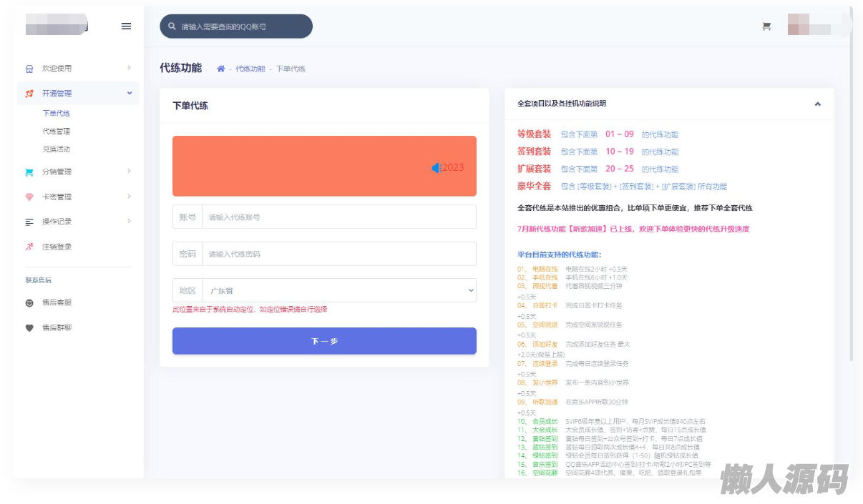This screenshot has width=863, height=504.
Task: Collapse the 开通管理 menu section
Action: [x=130, y=93]
